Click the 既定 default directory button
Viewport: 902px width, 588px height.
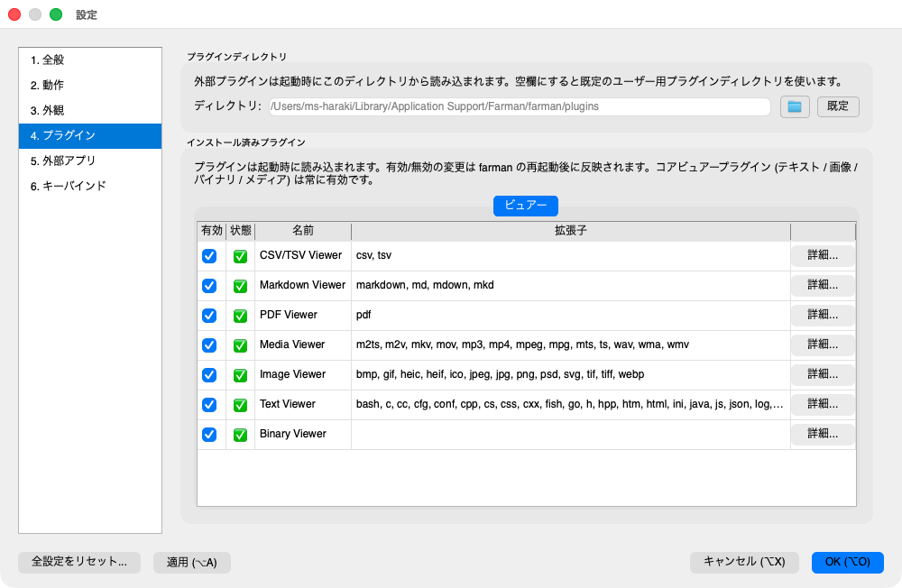tap(838, 107)
